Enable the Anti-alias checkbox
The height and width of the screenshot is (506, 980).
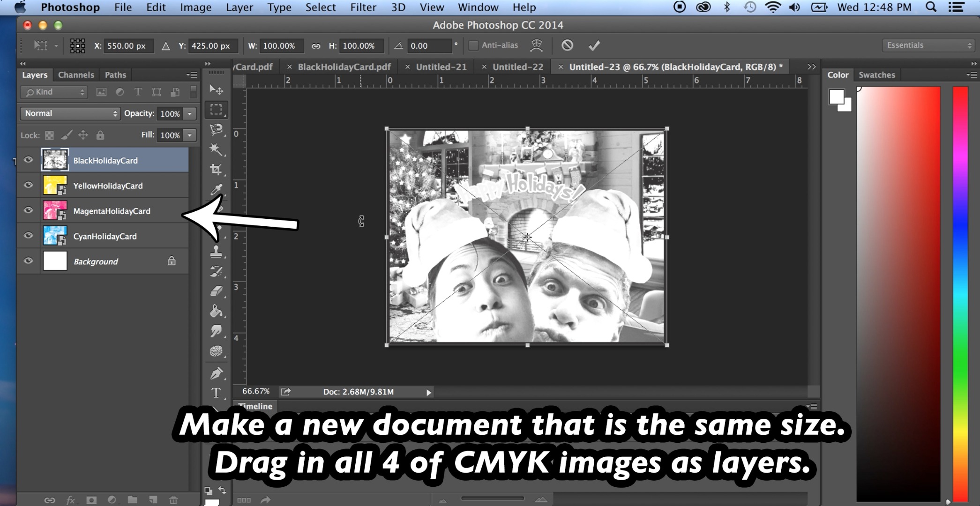[x=473, y=45]
